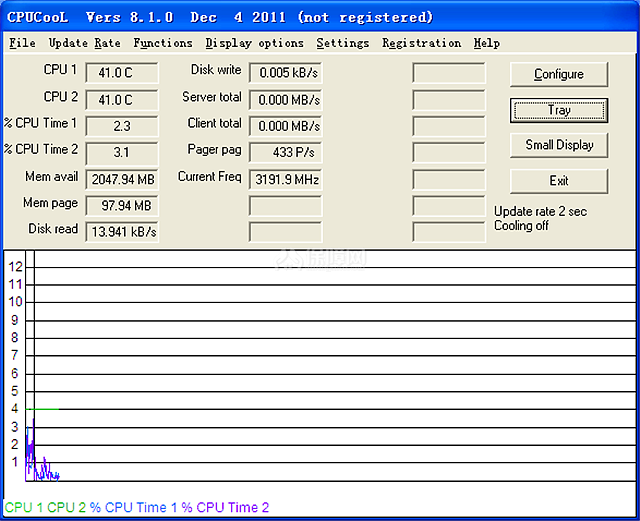Image resolution: width=640 pixels, height=521 pixels.
Task: Click the CPU 2 temperature value box
Action: pos(122,100)
